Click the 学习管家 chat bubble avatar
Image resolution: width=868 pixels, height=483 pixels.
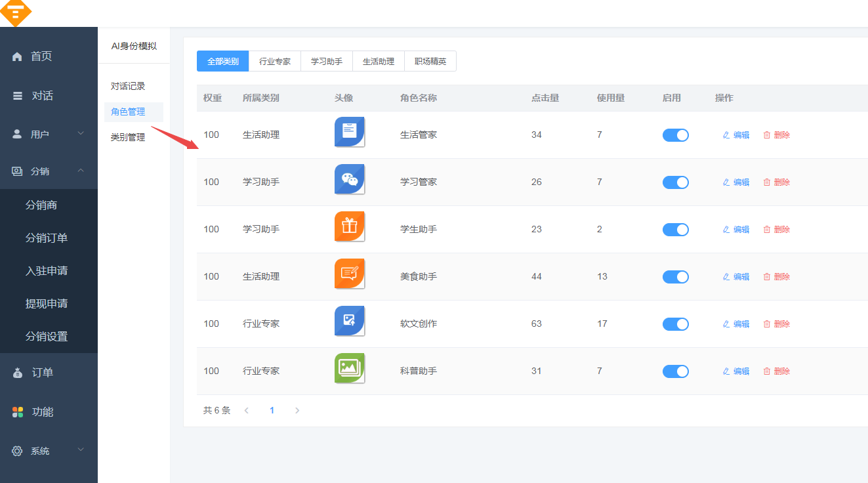click(350, 179)
